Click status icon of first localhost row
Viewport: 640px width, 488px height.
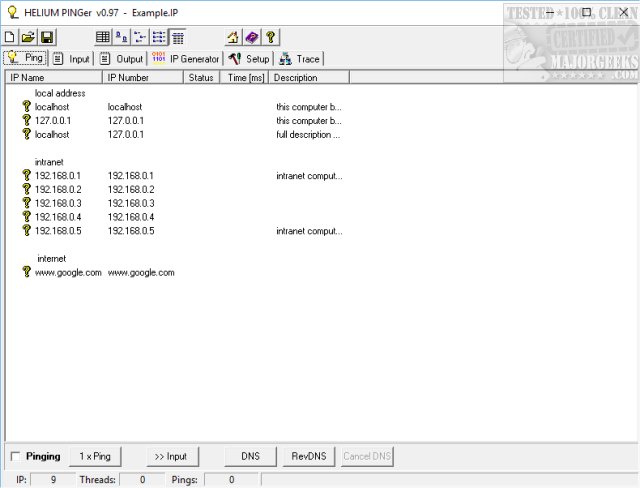pos(27,106)
